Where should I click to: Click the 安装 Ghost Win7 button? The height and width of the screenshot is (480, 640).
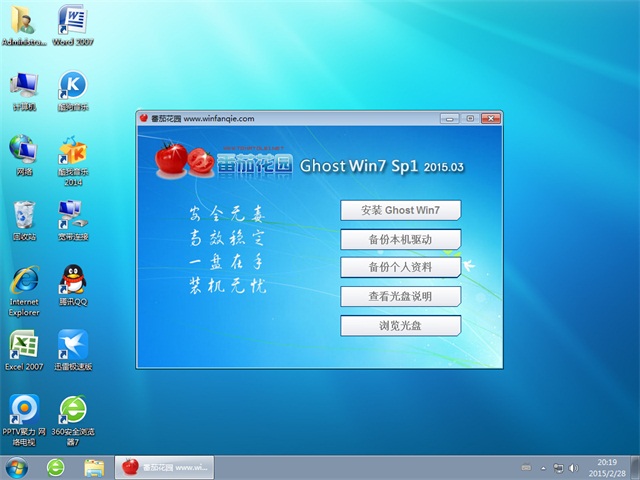pos(400,210)
